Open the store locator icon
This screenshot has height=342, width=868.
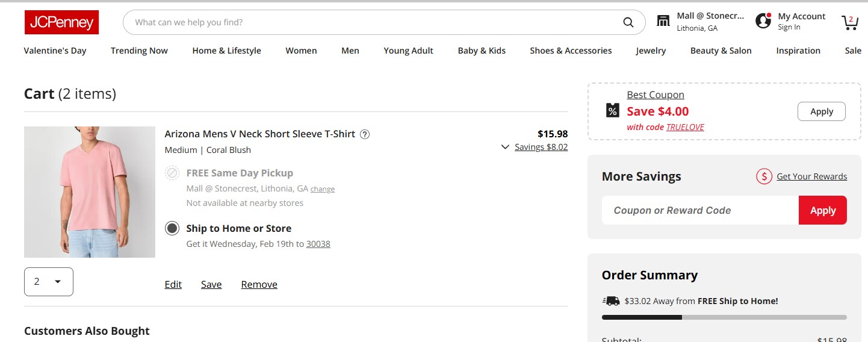pos(663,22)
